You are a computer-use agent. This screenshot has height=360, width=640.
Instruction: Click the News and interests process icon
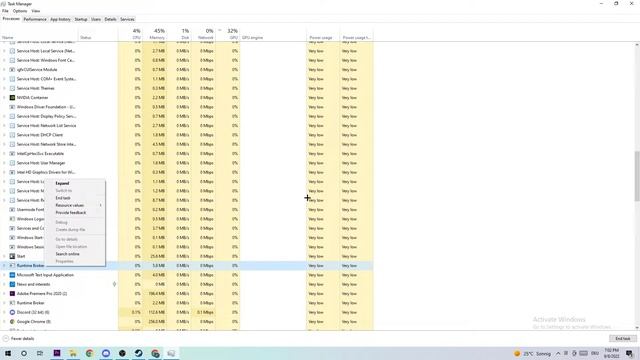12,284
